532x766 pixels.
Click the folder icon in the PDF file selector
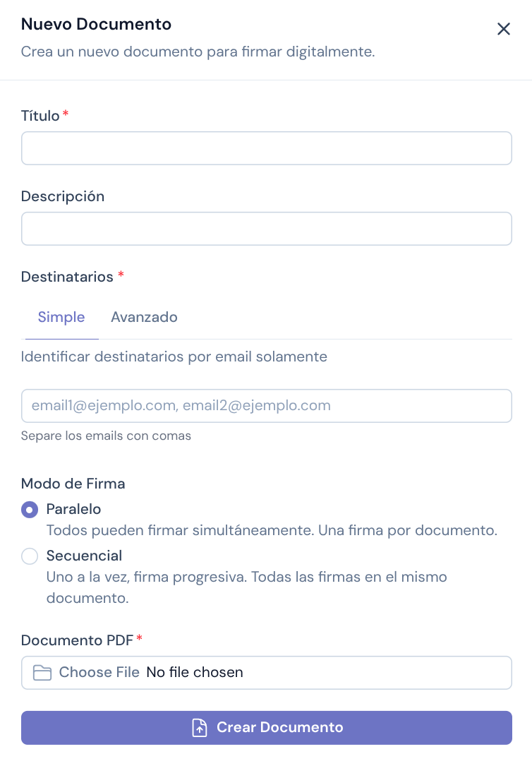(42, 673)
